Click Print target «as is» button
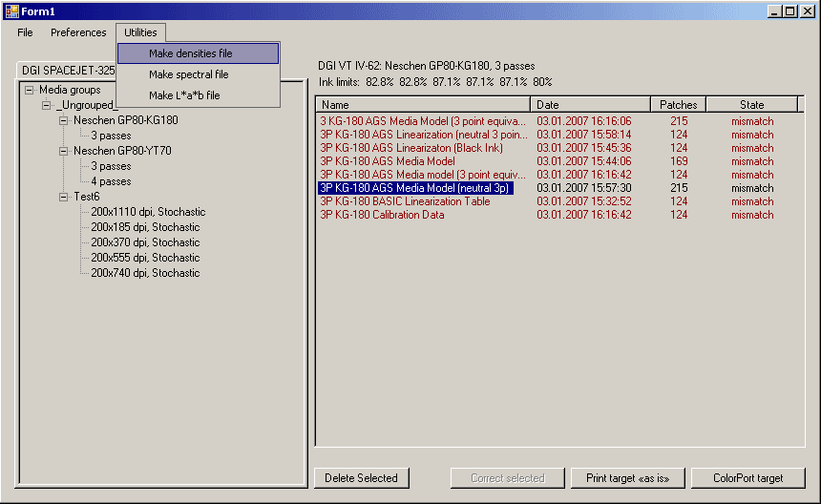The image size is (821, 504). tap(628, 478)
